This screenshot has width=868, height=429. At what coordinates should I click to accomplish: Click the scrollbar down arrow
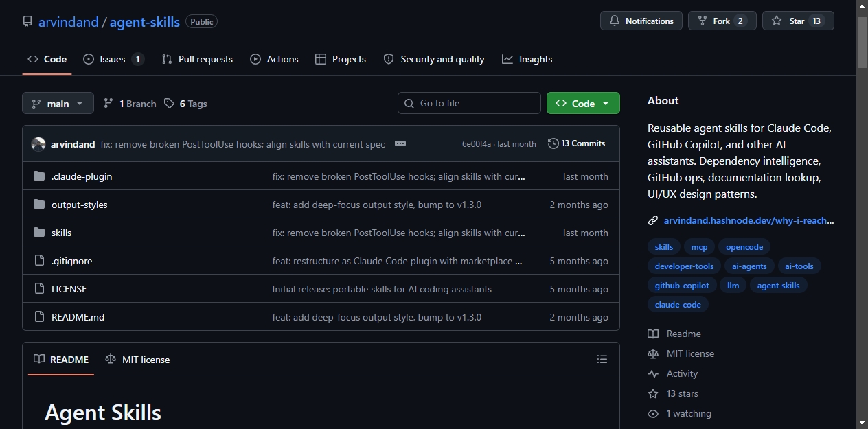tap(862, 423)
